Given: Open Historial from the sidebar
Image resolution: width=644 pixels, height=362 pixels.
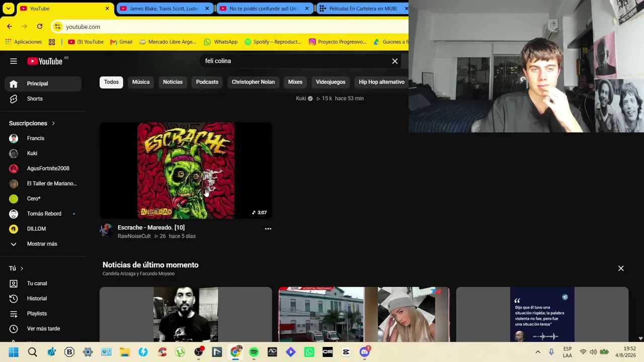Looking at the screenshot, I should (43, 299).
